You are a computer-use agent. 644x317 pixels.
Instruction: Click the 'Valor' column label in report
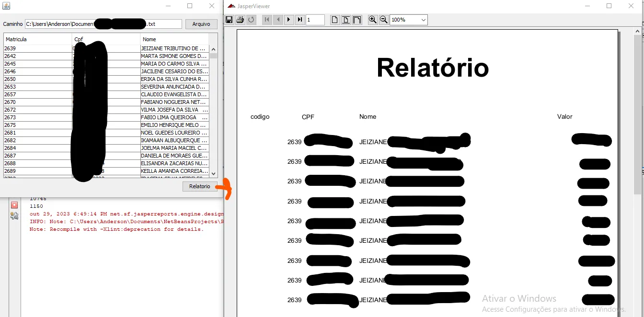coord(564,117)
